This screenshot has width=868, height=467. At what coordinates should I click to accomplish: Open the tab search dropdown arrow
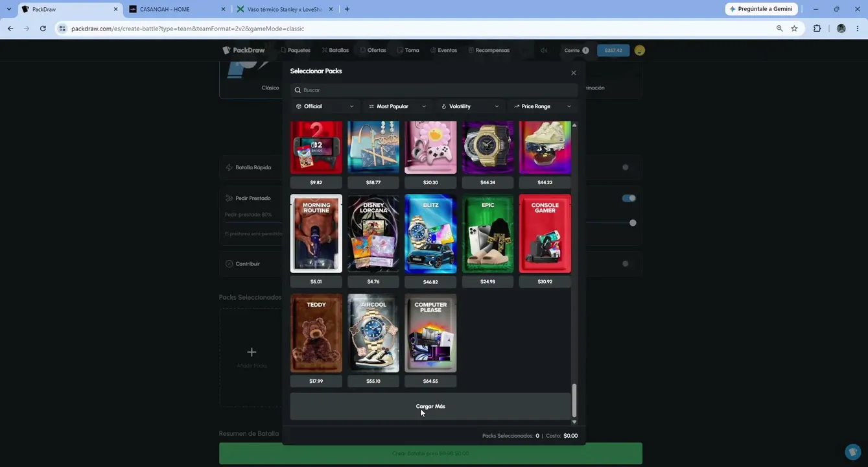[x=8, y=9]
